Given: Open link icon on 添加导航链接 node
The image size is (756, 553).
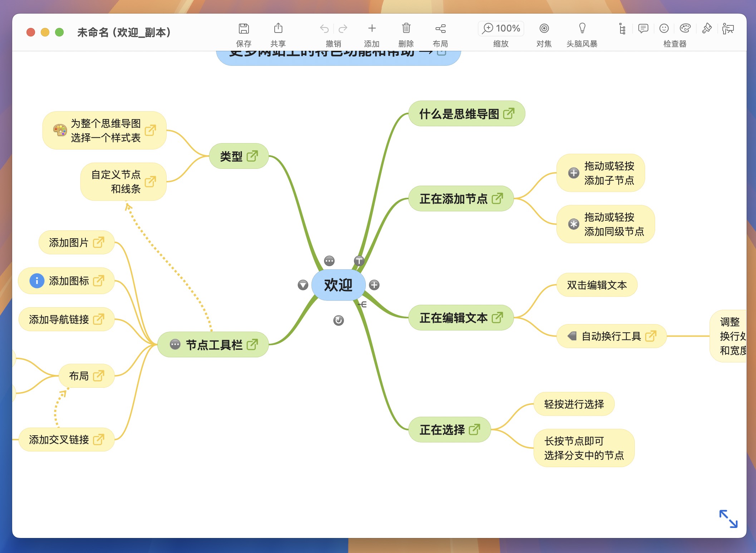Looking at the screenshot, I should (98, 319).
